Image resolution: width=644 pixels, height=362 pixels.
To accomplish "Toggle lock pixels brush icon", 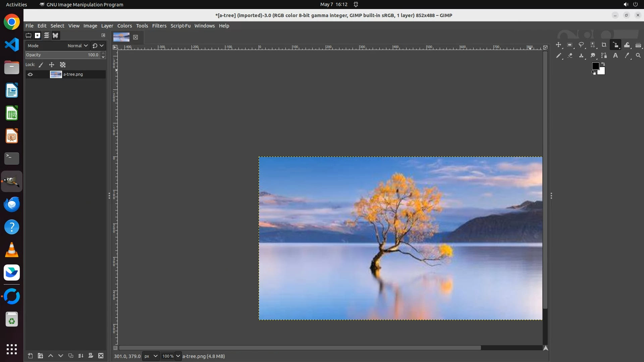I will point(41,65).
